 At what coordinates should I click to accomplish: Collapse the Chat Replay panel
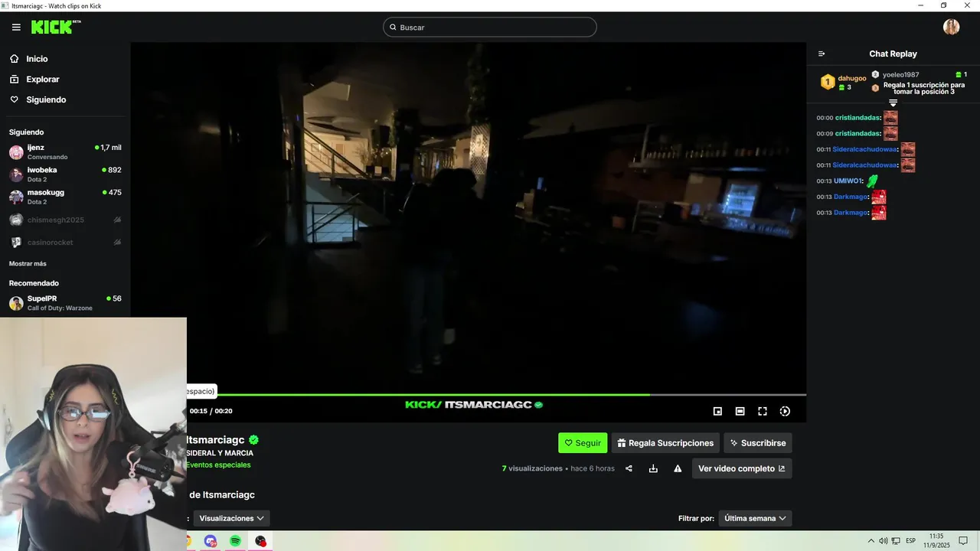click(x=822, y=54)
